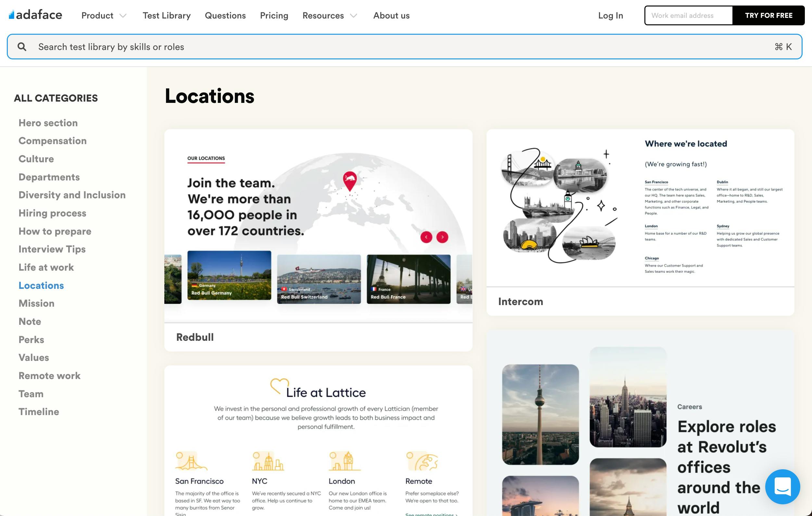
Task: Click the London tower icon in Lattice card
Action: click(345, 461)
